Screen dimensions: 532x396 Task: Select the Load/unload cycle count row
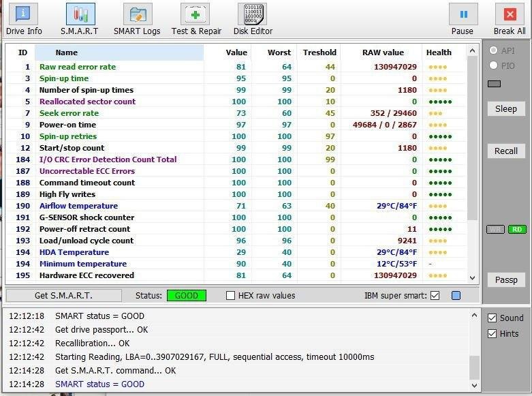236,241
